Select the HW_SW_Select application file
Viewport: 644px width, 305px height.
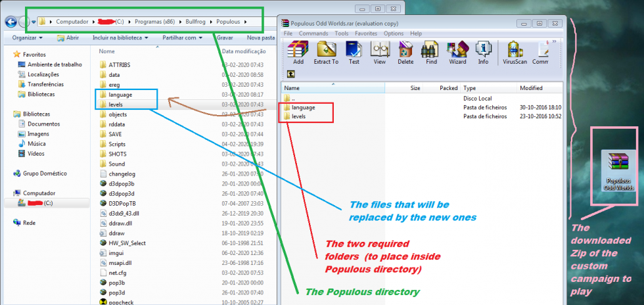coord(122,243)
